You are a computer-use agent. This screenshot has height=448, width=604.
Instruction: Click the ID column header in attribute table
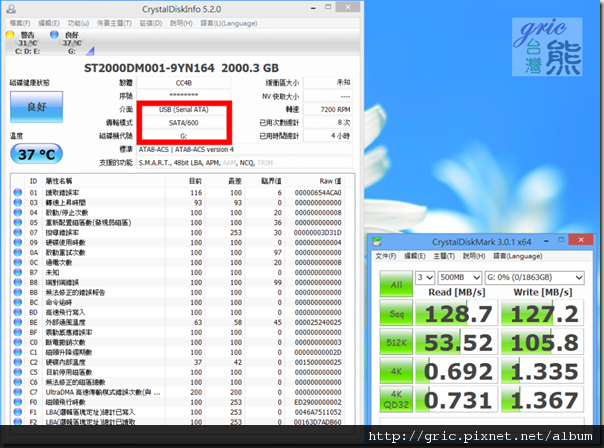[x=34, y=181]
